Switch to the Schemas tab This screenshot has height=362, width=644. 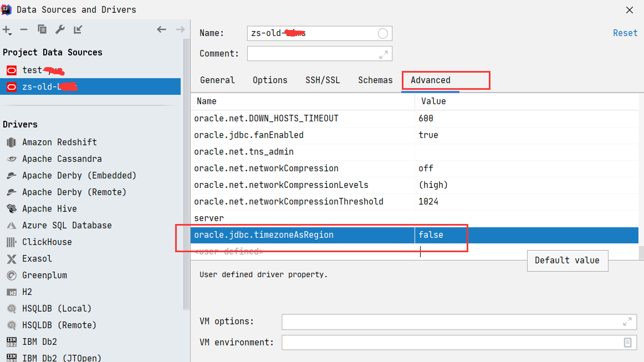(375, 80)
